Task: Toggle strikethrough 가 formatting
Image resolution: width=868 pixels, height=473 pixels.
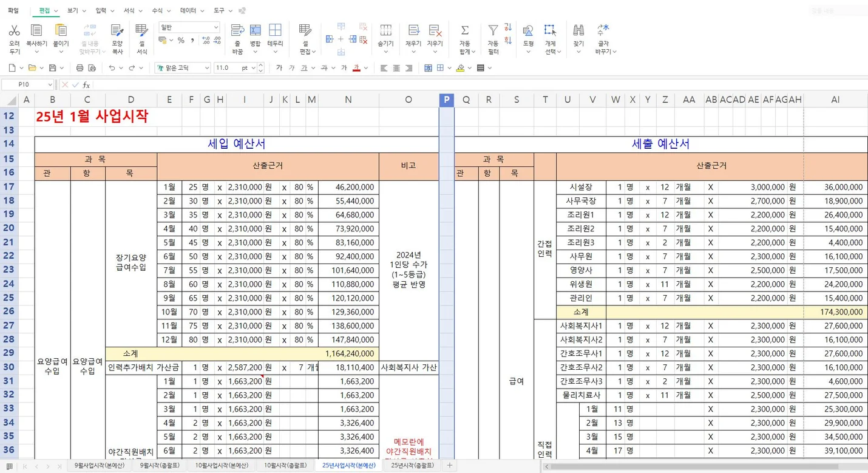Action: coord(324,68)
